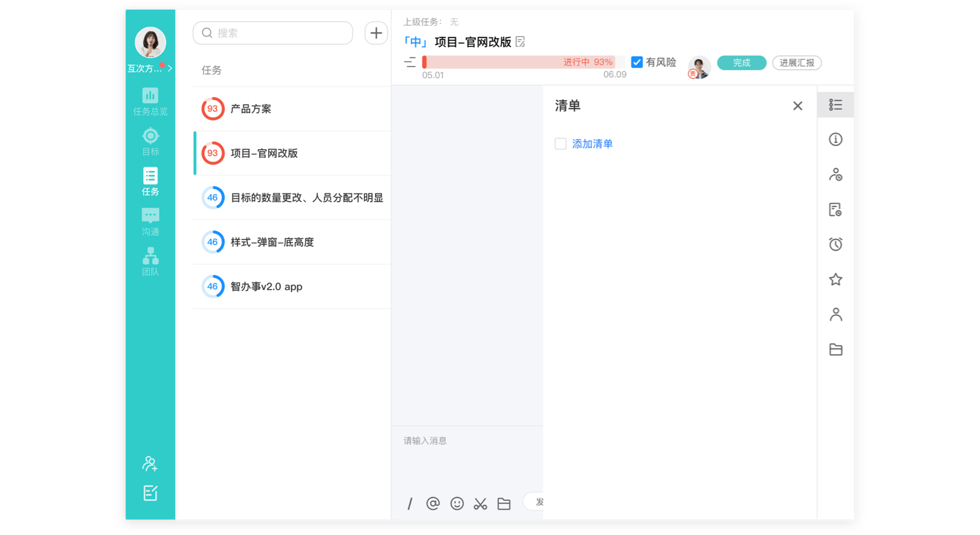This screenshot has width=980, height=535.
Task: Open the document log icon in right rail
Action: point(836,210)
